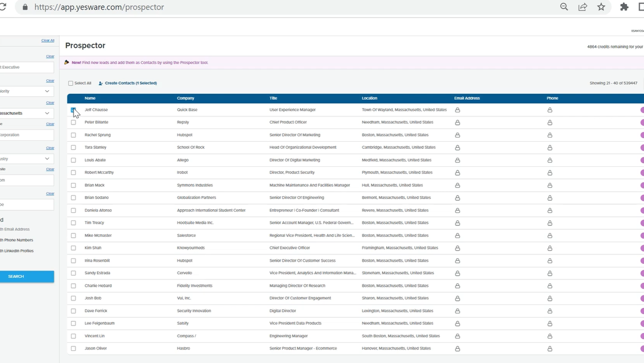
Task: Unlock phone number for Jeff Chausse
Action: pos(550,110)
